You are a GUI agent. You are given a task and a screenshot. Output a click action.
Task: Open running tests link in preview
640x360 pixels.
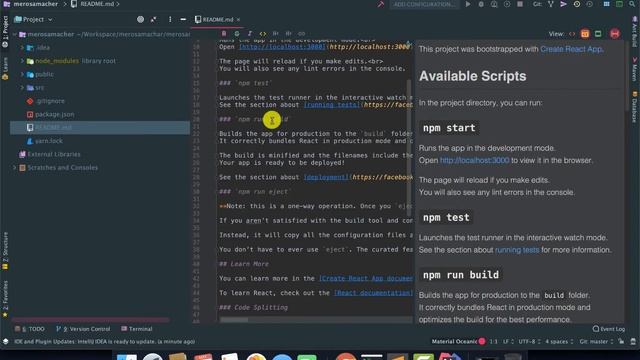517,250
